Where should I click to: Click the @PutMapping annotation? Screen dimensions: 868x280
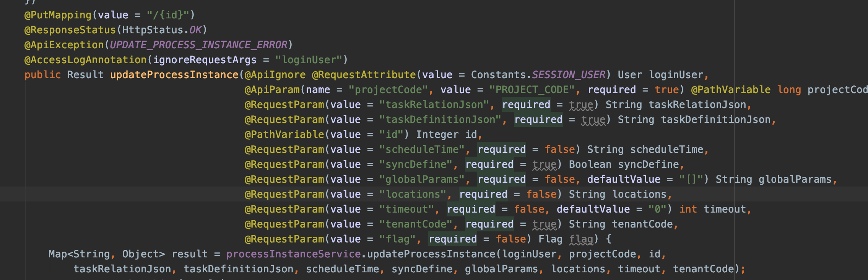click(58, 15)
